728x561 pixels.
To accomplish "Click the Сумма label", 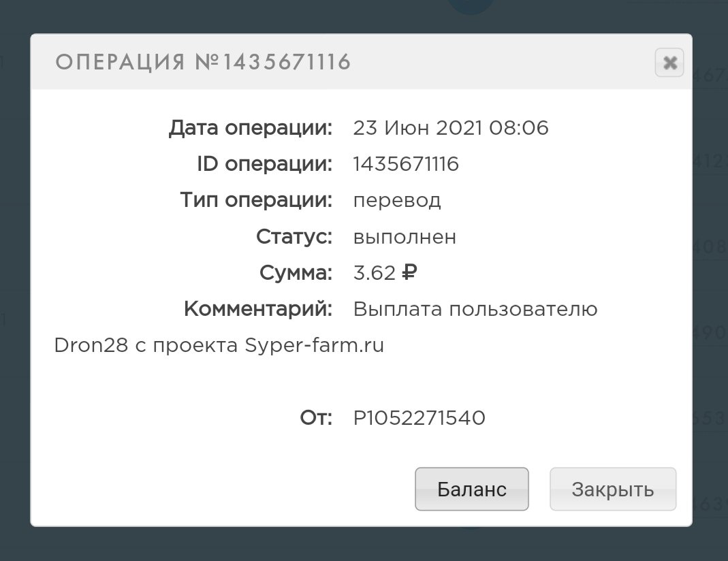I will click(296, 273).
